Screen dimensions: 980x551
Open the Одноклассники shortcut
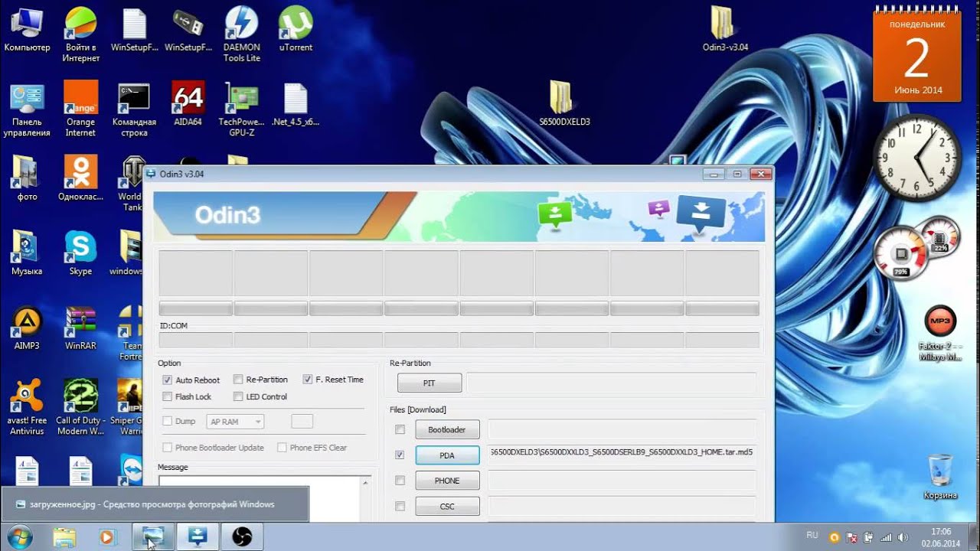pyautogui.click(x=80, y=178)
